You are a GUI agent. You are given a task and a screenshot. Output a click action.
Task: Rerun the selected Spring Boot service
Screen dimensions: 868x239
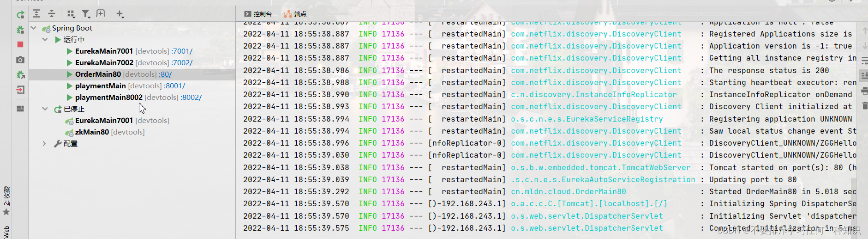click(20, 15)
